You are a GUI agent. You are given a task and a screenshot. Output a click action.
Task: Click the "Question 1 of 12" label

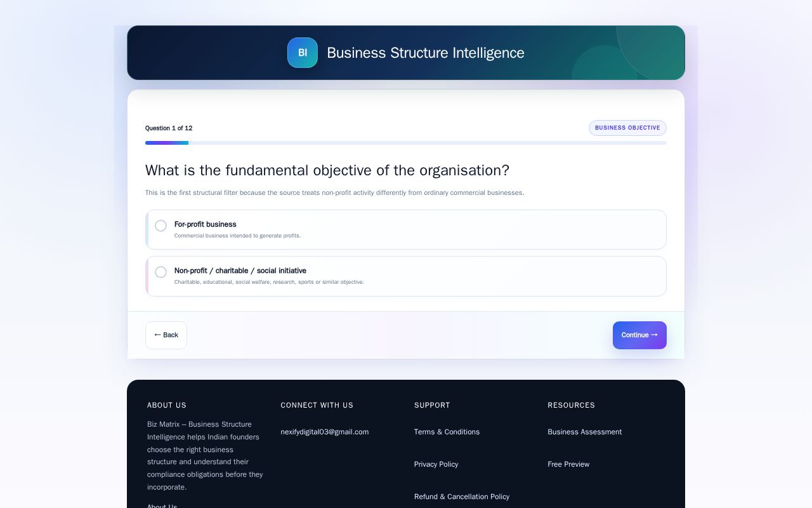169,128
